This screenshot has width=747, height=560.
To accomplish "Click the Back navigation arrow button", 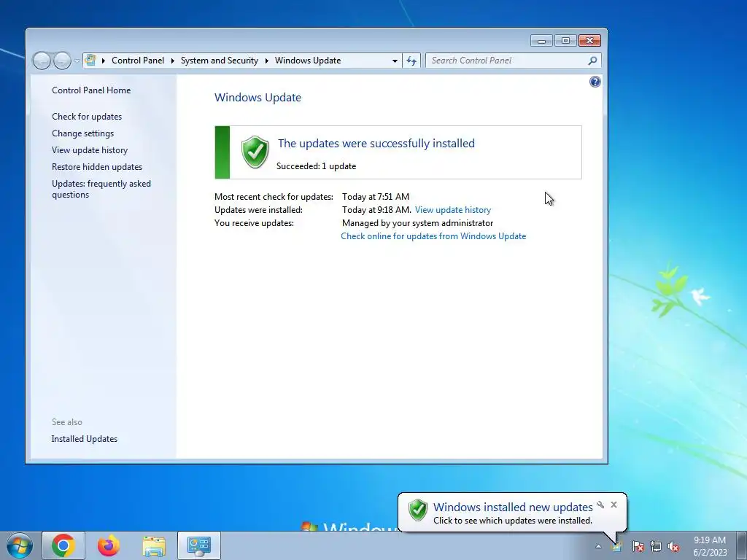I will tap(42, 61).
